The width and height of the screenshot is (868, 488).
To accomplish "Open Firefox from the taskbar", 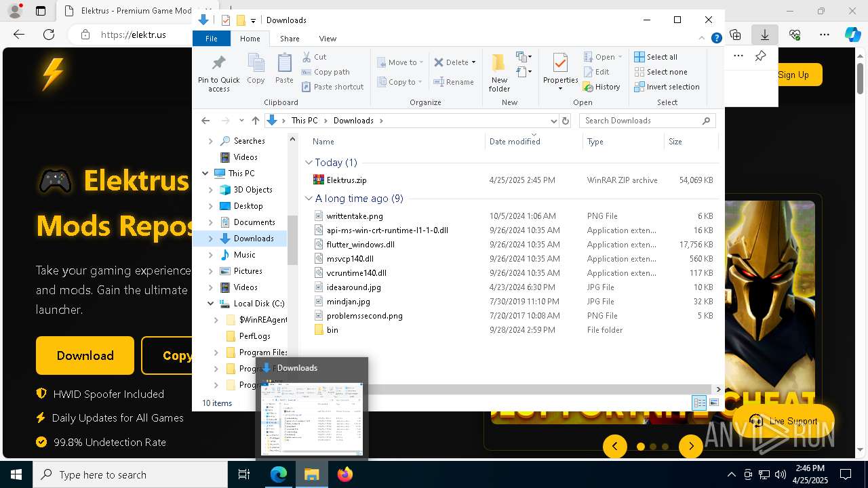I will 345,474.
